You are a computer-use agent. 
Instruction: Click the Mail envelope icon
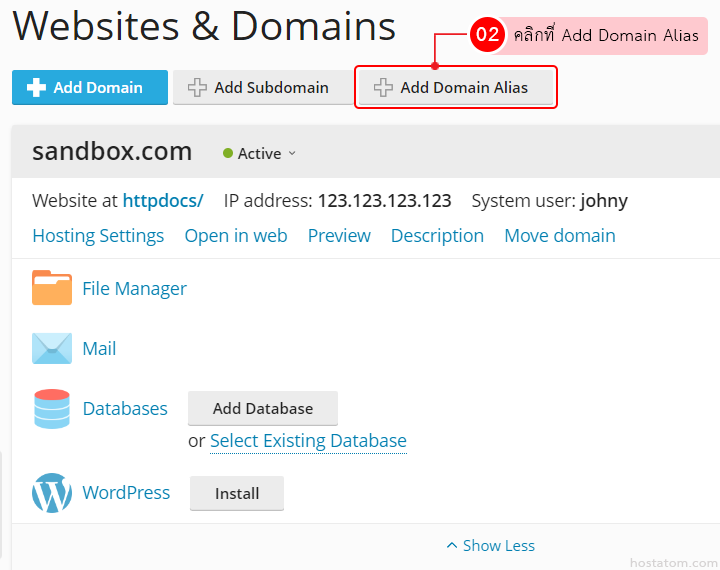tap(52, 348)
